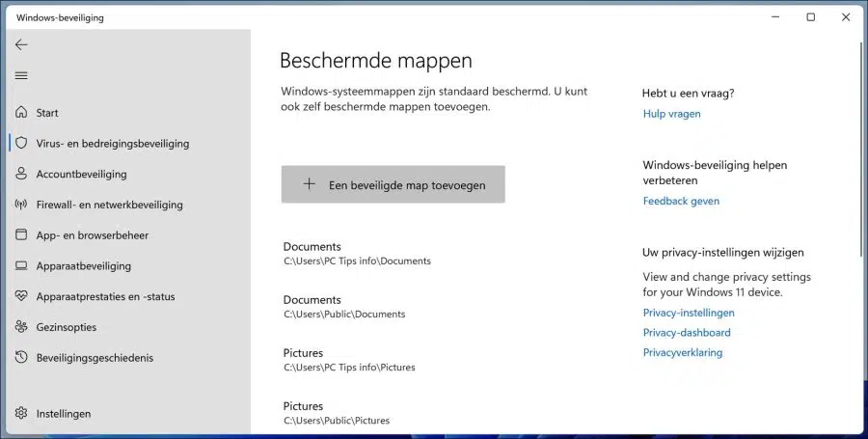Select App- en browserbeheer
Image resolution: width=868 pixels, height=439 pixels.
93,235
